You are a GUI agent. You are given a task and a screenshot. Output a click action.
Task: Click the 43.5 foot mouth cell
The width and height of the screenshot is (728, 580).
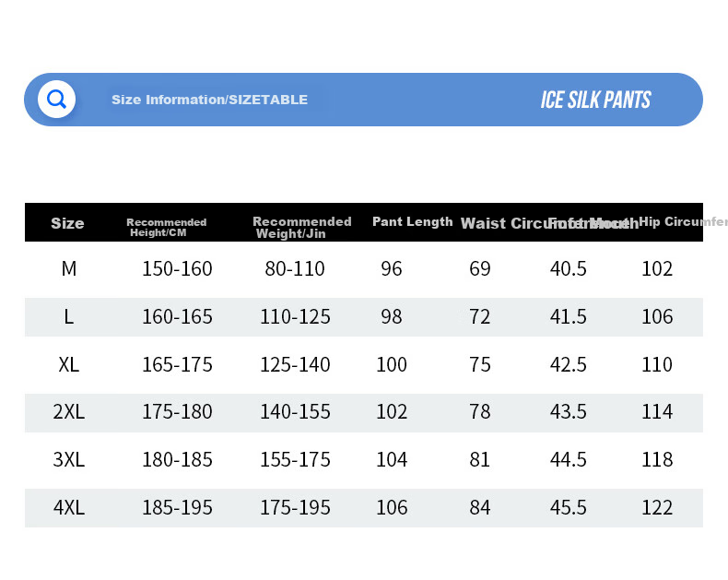coord(569,412)
